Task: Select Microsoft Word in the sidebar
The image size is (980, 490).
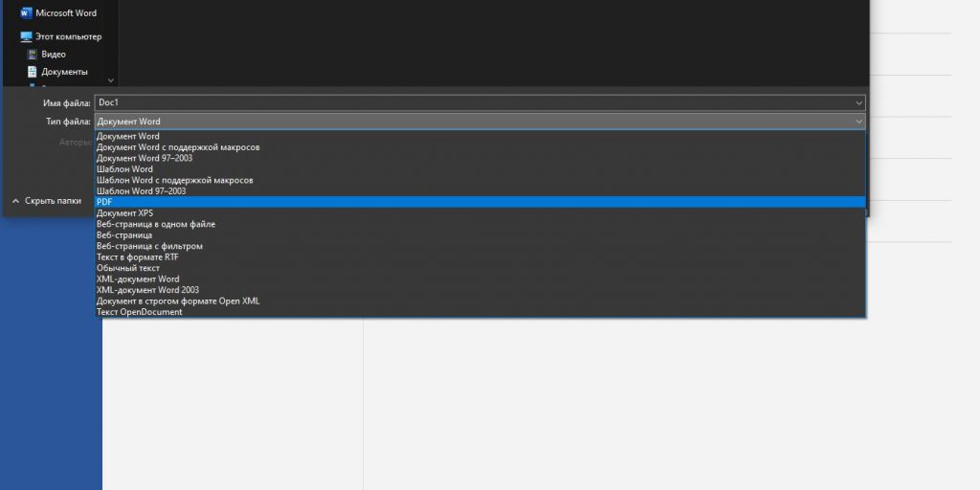Action: 58,12
